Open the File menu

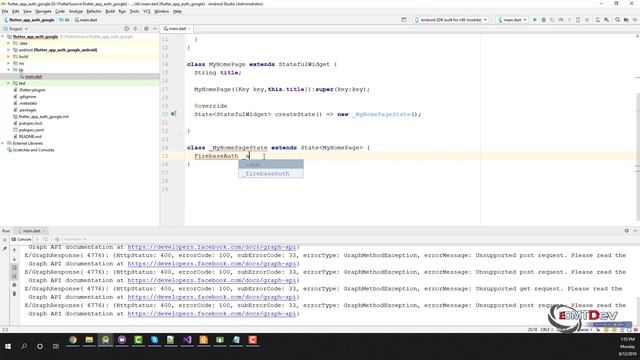[5, 11]
